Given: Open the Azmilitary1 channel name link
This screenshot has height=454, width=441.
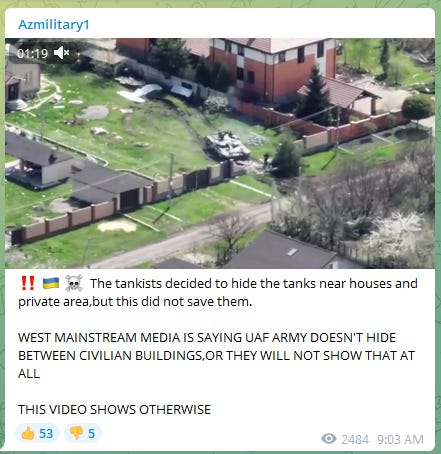Looking at the screenshot, I should [x=54, y=25].
